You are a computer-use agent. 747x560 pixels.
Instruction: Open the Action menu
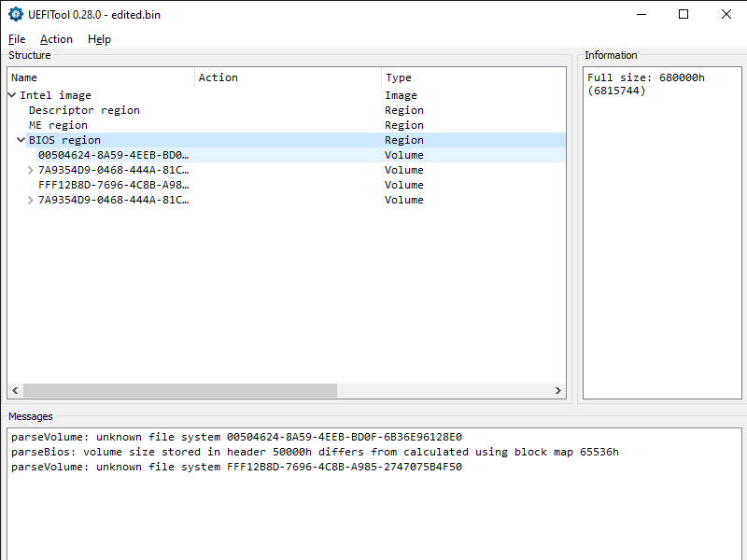(56, 39)
